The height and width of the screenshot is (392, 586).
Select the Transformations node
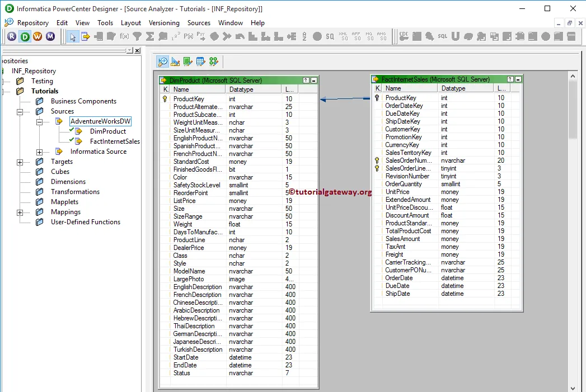[x=76, y=192]
